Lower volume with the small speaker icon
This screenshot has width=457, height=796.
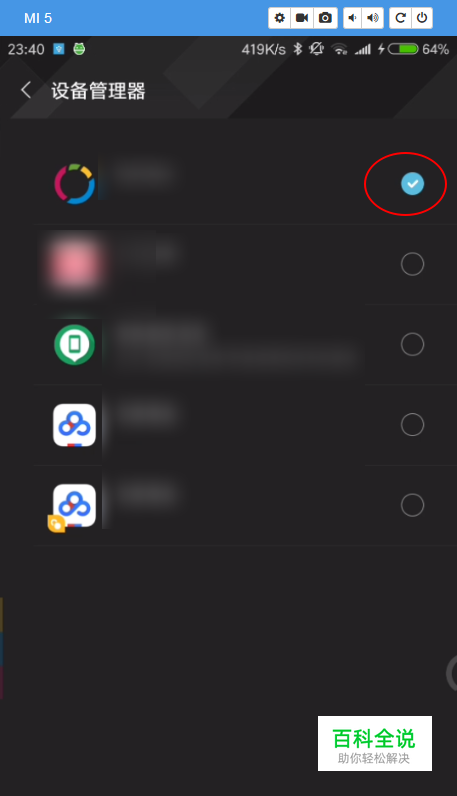point(352,18)
